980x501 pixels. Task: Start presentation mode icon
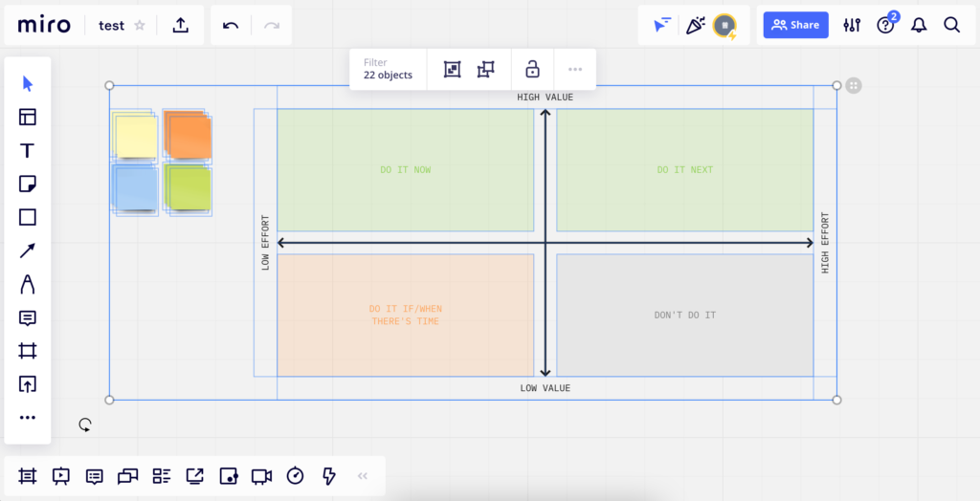click(60, 476)
